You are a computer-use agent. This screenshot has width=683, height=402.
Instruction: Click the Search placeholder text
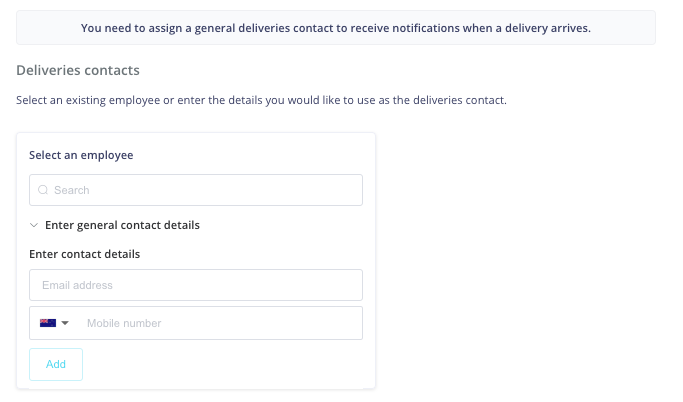point(71,190)
